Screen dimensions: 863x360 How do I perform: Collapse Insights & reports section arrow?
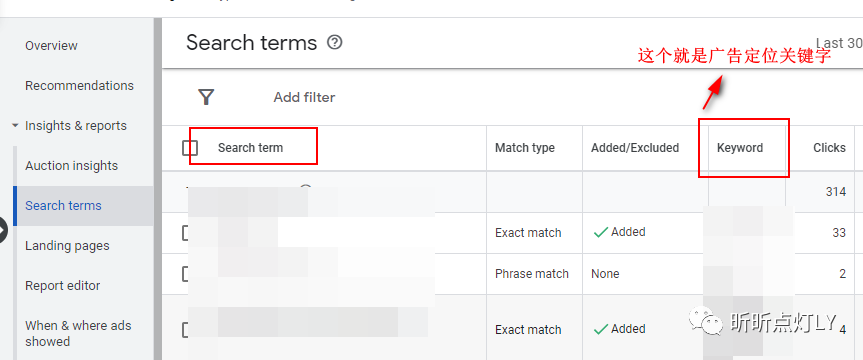tap(15, 126)
